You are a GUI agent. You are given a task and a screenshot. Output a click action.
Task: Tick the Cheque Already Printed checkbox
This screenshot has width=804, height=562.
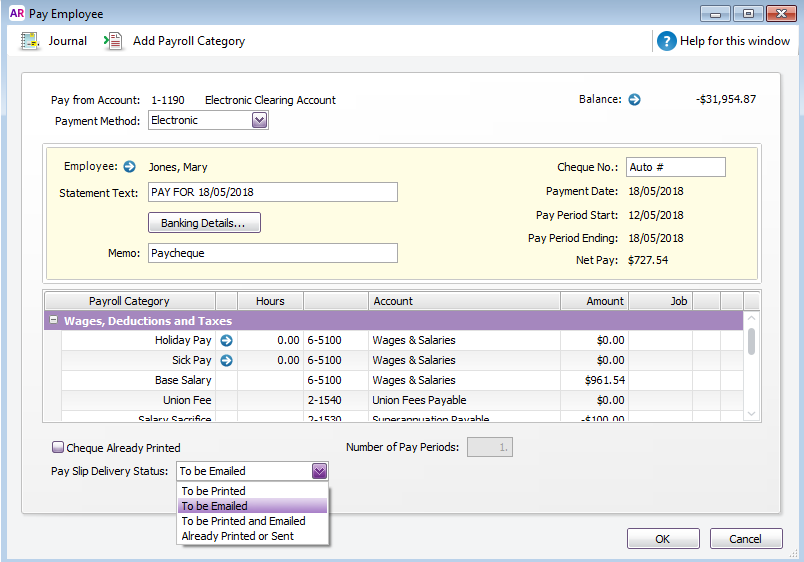point(58,448)
